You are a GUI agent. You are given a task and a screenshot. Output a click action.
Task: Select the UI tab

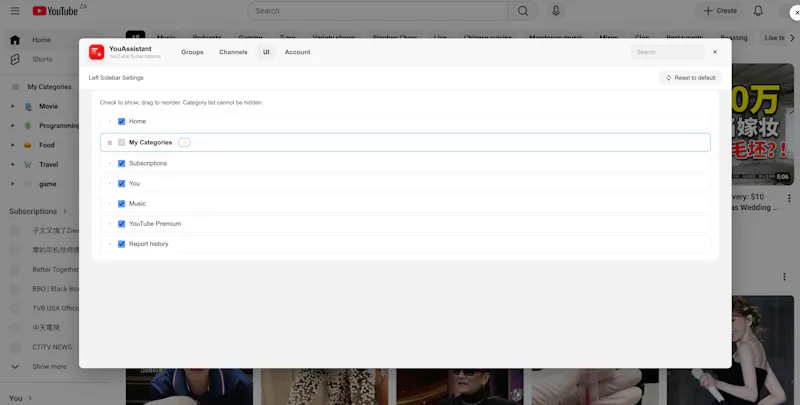pyautogui.click(x=266, y=52)
